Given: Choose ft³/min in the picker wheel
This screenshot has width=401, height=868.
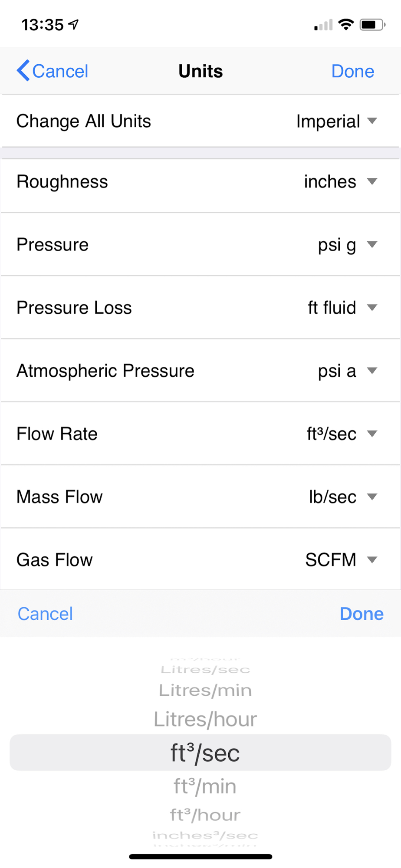Looking at the screenshot, I should [205, 786].
